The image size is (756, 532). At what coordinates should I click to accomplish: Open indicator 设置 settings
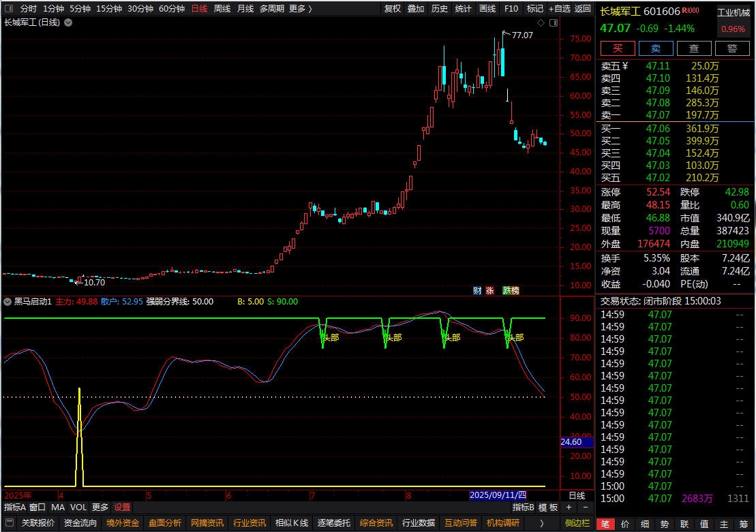[122, 507]
